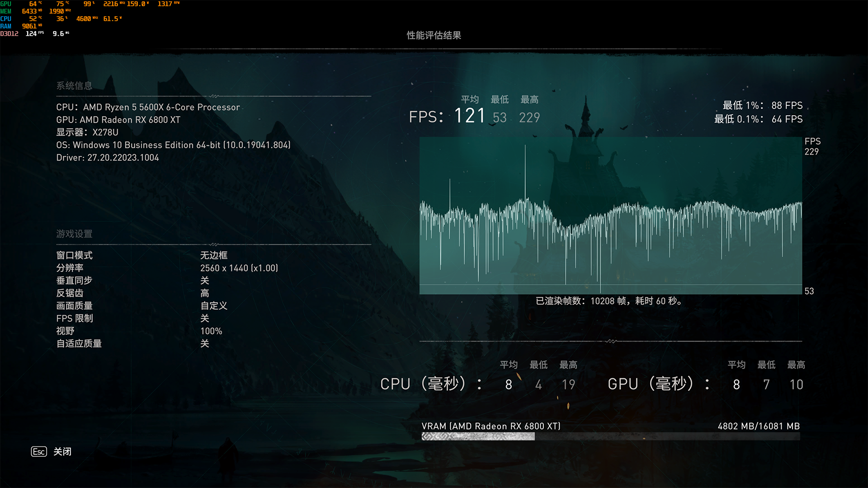Click the 无边框 value
The height and width of the screenshot is (488, 868).
[x=214, y=255]
